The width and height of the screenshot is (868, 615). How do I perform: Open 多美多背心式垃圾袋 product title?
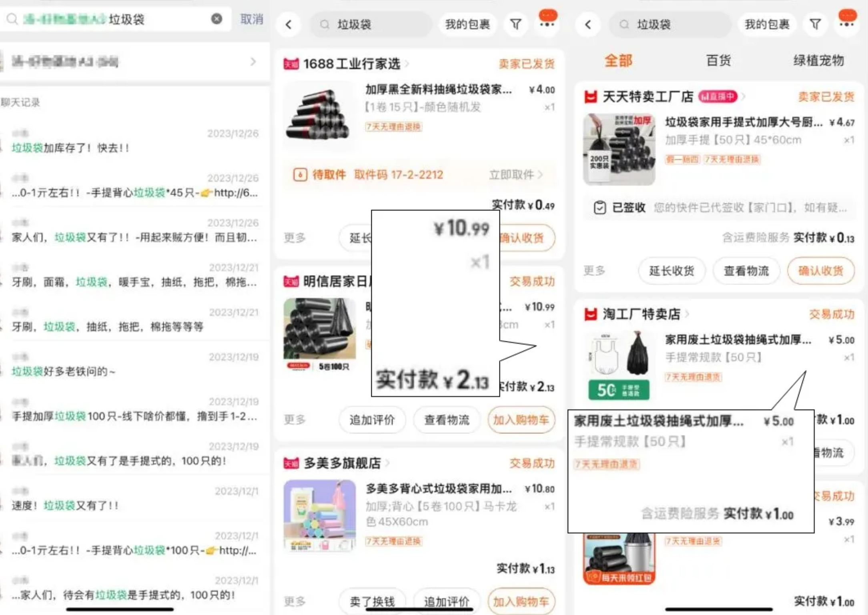(x=439, y=489)
